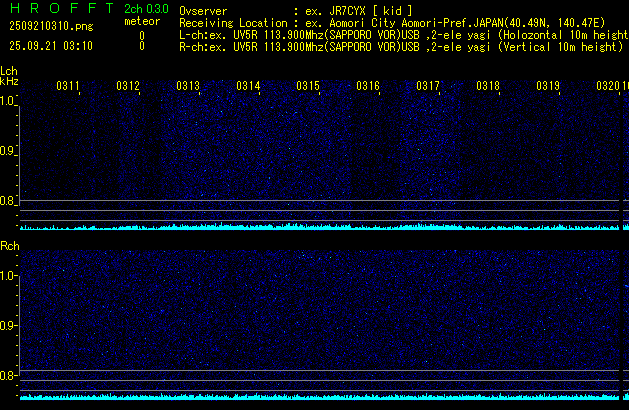Click the 2ch 0.3.0 version label
Image resolution: width=629 pixels, height=410 pixels.
coord(146,8)
